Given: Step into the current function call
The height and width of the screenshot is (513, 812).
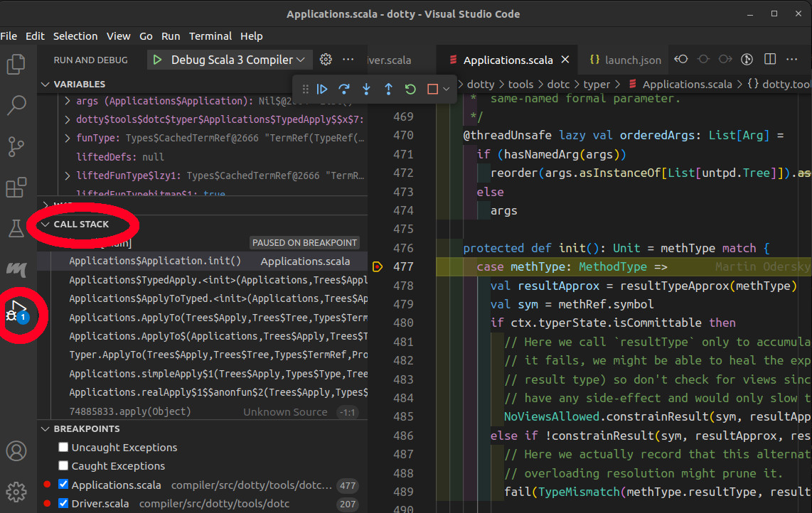Looking at the screenshot, I should coord(365,89).
